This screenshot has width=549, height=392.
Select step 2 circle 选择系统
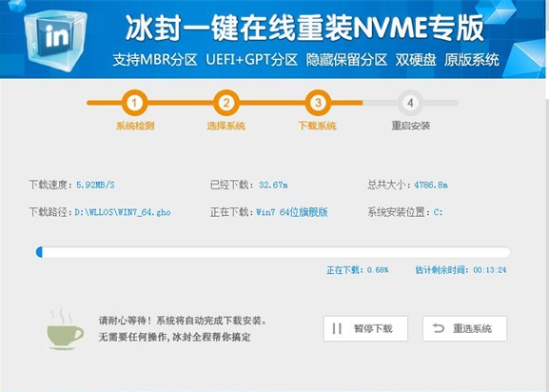pos(226,103)
